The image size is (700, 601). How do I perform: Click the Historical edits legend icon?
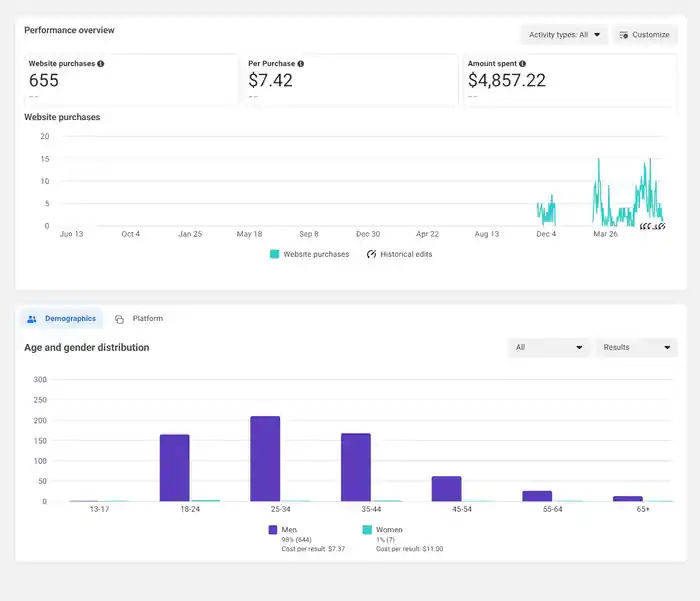click(371, 254)
